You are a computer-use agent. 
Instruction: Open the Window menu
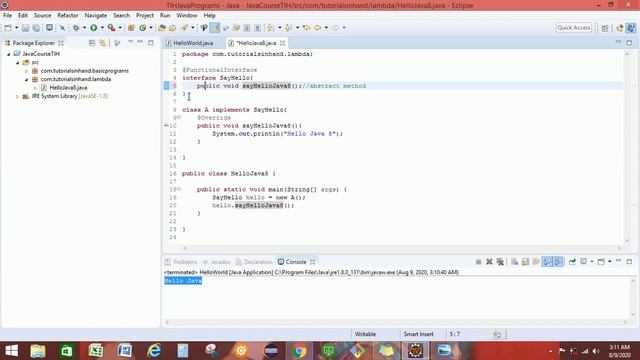pos(187,16)
